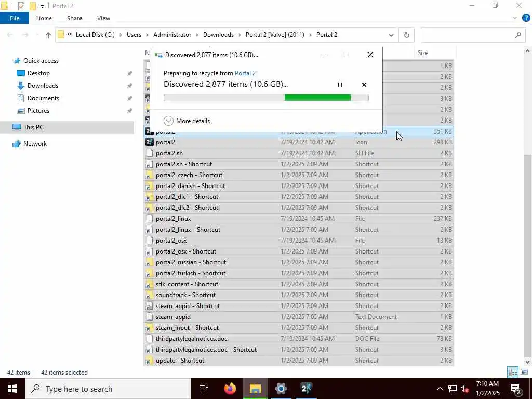Screen dimensions: 532x399
Task: Show hidden system tray icons
Action: (x=440, y=389)
